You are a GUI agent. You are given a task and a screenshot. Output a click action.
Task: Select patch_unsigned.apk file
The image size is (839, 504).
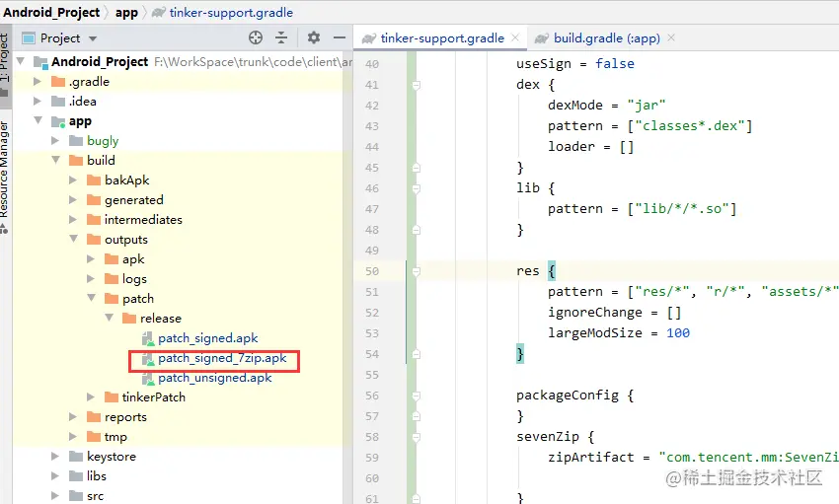coord(214,378)
